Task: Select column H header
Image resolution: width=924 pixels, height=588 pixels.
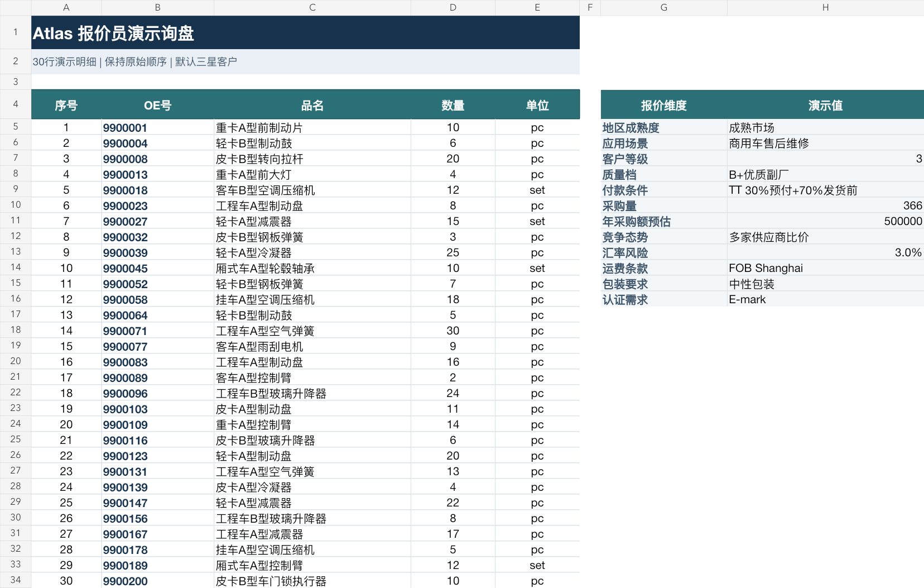Action: click(x=825, y=7)
